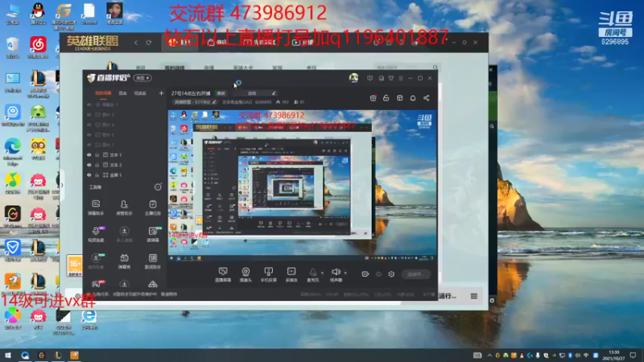Toggle lock on 文本 1 source
The image size is (644, 362).
[x=97, y=155]
